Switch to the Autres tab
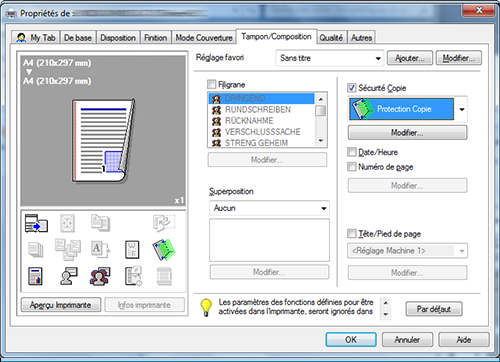500x362 pixels. point(362,38)
